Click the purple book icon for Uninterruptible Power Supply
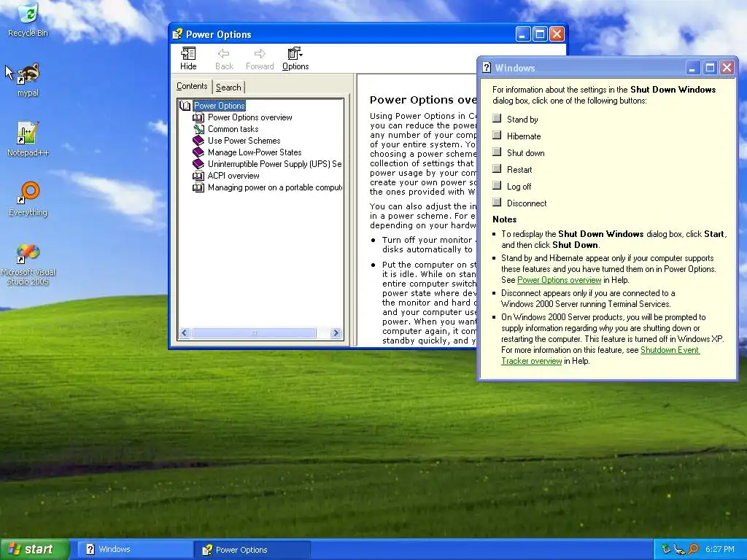This screenshot has height=560, width=747. click(x=198, y=164)
